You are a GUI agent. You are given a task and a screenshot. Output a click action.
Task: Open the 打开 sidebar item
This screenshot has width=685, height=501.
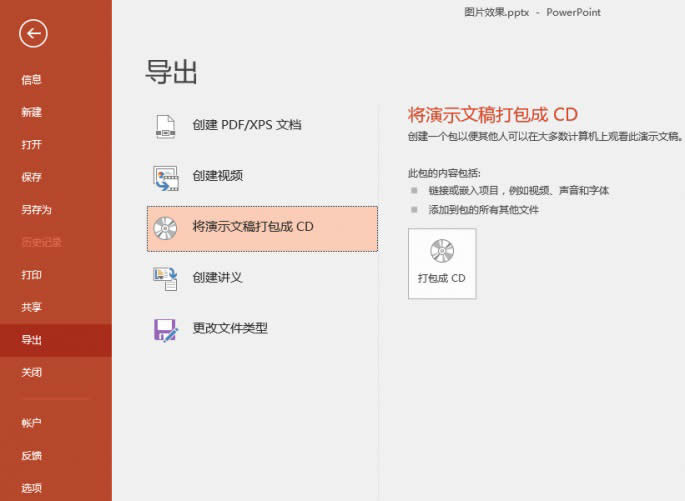[x=32, y=145]
